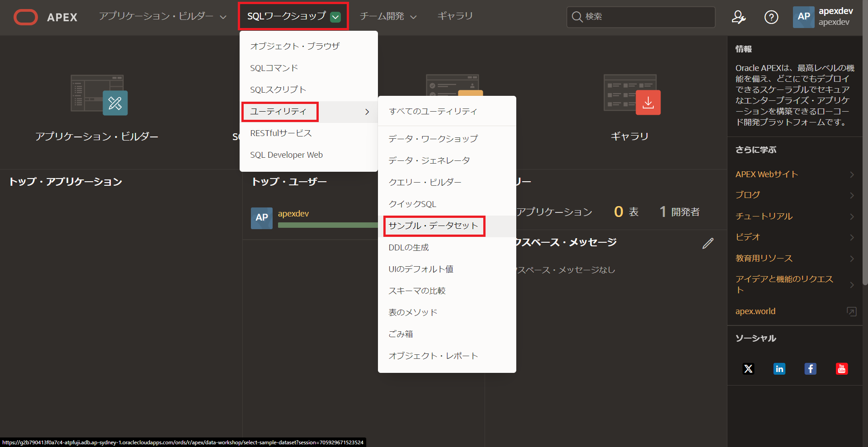
Task: Choose オブジェクト・レポート in submenu
Action: (x=447, y=356)
